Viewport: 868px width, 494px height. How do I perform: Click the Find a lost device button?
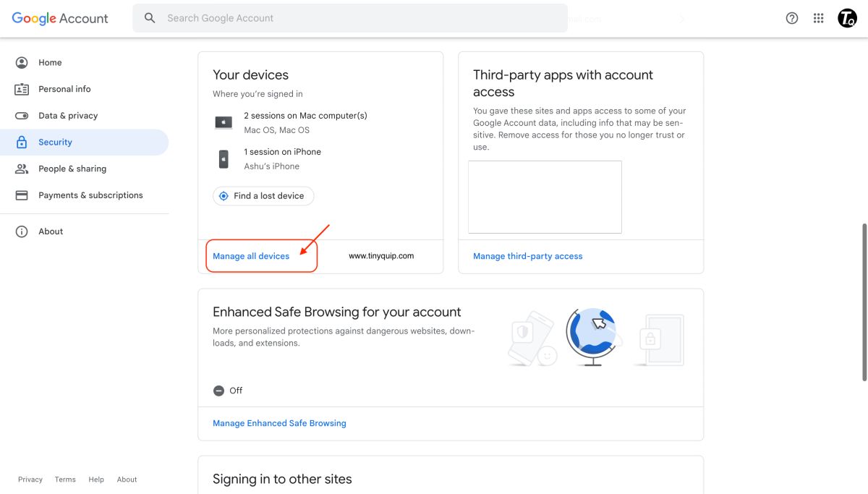point(263,195)
